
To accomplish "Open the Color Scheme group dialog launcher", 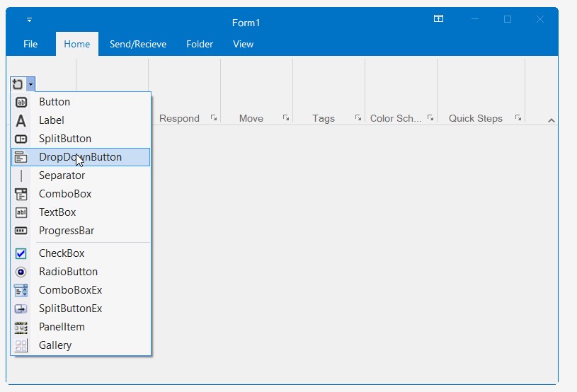I will (430, 117).
